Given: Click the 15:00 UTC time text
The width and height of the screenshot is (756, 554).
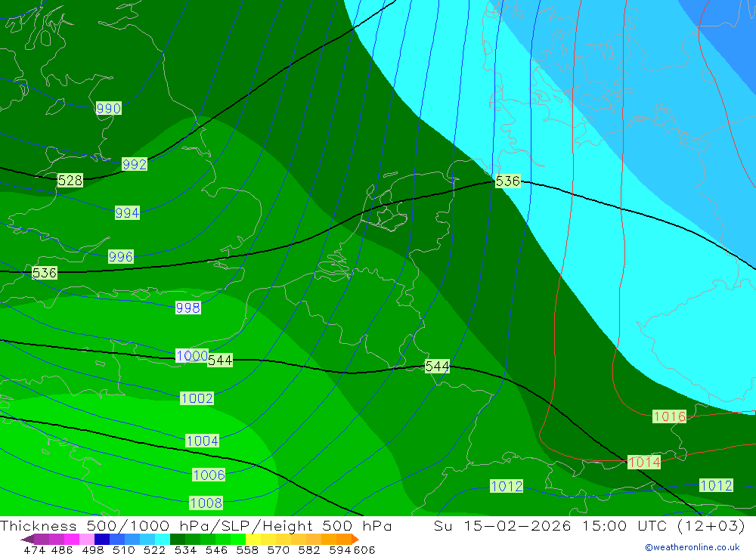Looking at the screenshot, I should [x=624, y=525].
